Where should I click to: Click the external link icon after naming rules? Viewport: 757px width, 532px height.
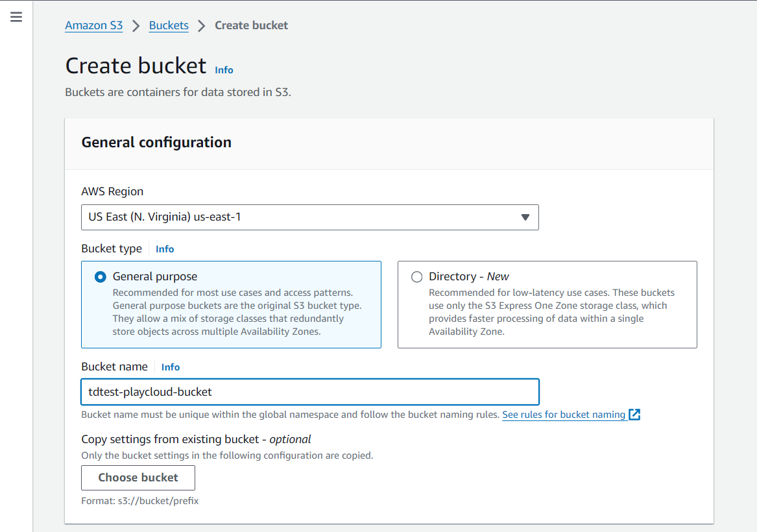634,415
